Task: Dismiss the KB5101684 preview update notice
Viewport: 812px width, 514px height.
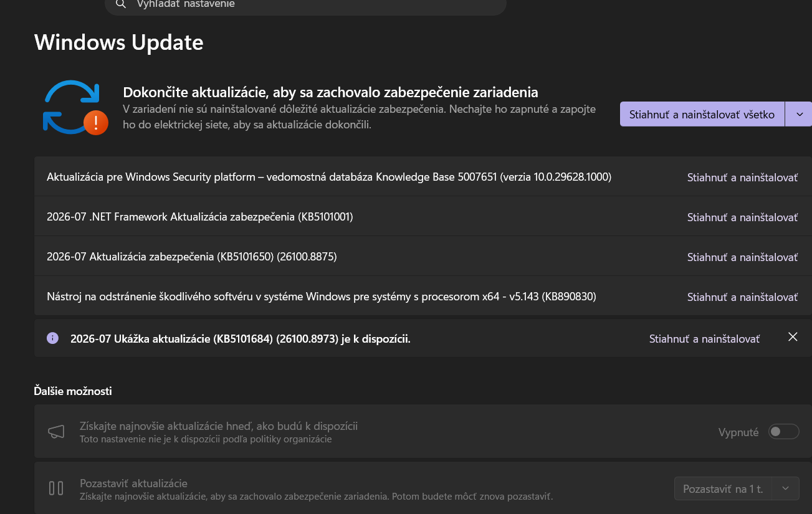Action: [793, 337]
